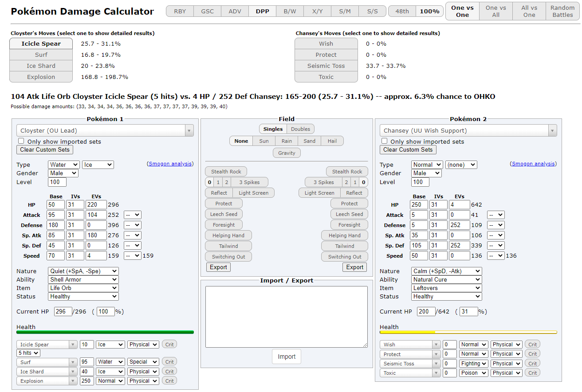Open the Icicle Spear move selector

point(47,345)
